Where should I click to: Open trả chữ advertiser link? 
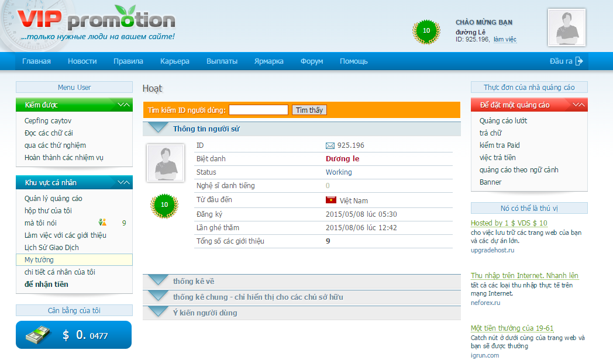[x=491, y=133]
